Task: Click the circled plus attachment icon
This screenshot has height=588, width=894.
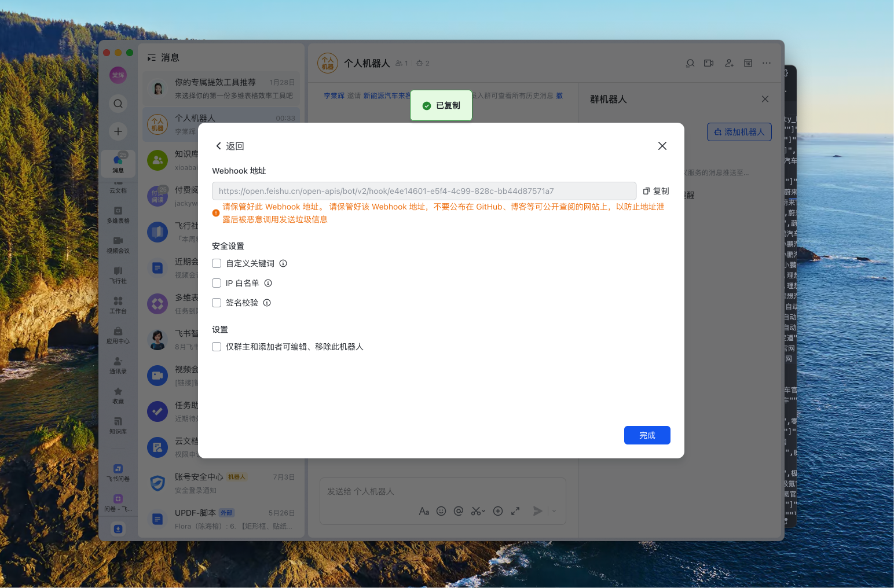Action: (x=498, y=511)
